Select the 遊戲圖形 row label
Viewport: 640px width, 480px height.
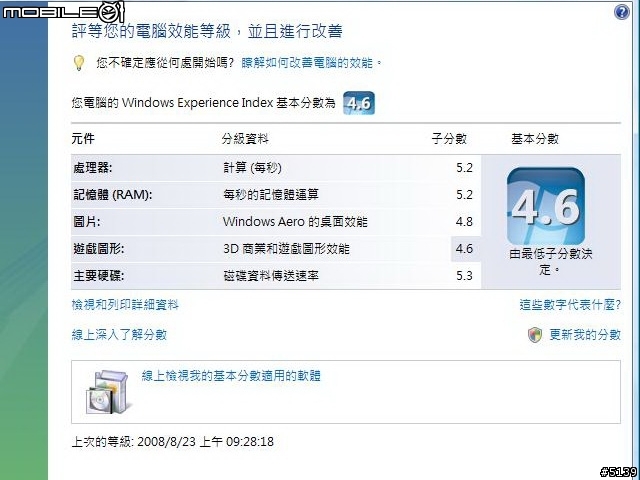(x=99, y=249)
